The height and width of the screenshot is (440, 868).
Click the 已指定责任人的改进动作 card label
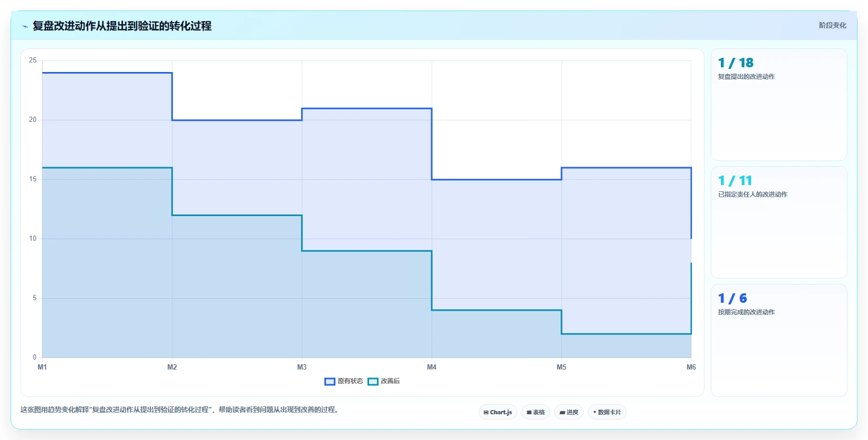coord(753,195)
